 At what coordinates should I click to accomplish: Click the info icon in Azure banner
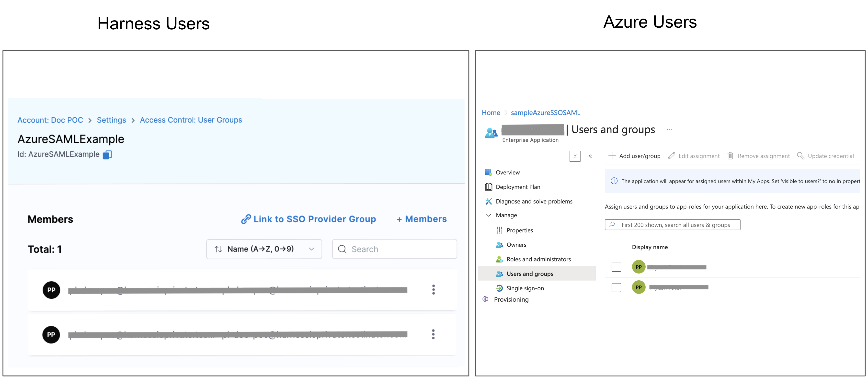pyautogui.click(x=614, y=181)
